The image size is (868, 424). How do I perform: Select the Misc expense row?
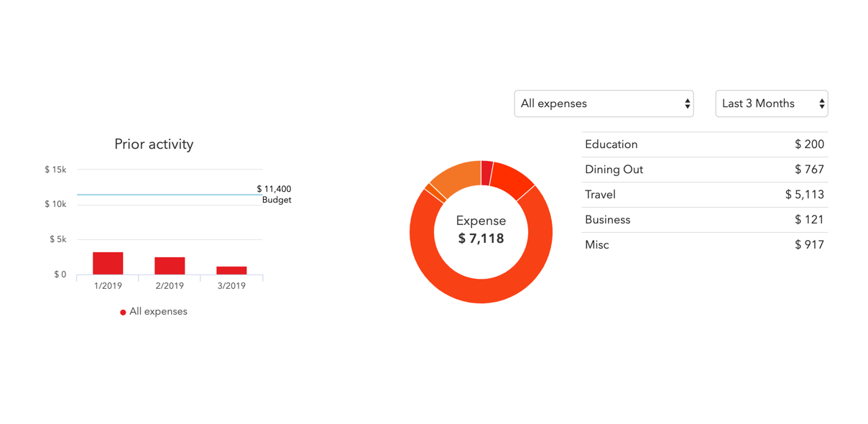tap(704, 245)
